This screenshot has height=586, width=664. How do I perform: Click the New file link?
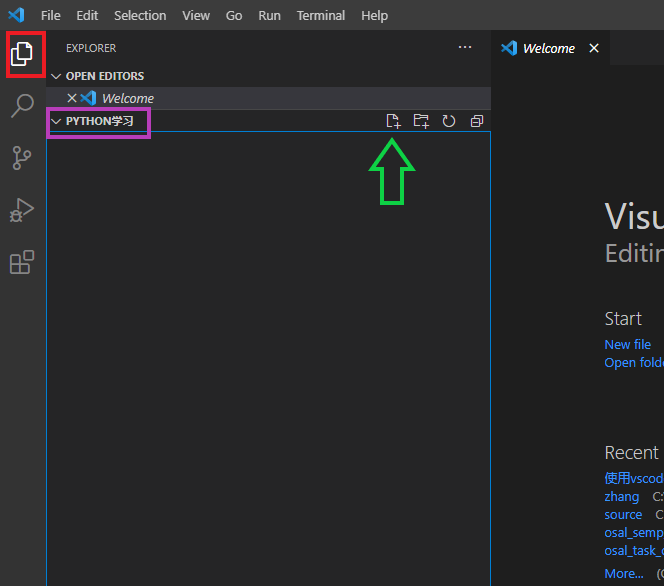pyautogui.click(x=628, y=344)
